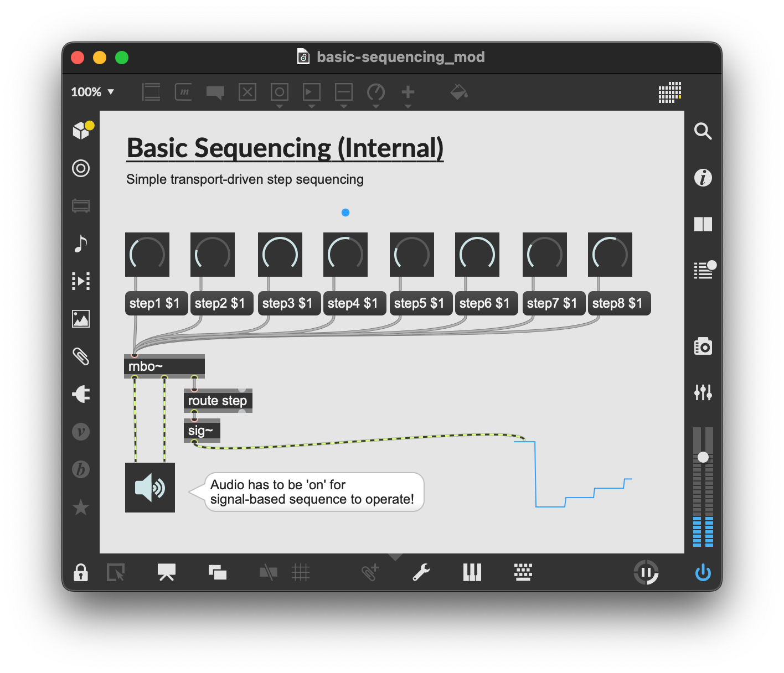The width and height of the screenshot is (784, 673).
Task: Select the rnbo~ object box
Action: click(x=164, y=366)
